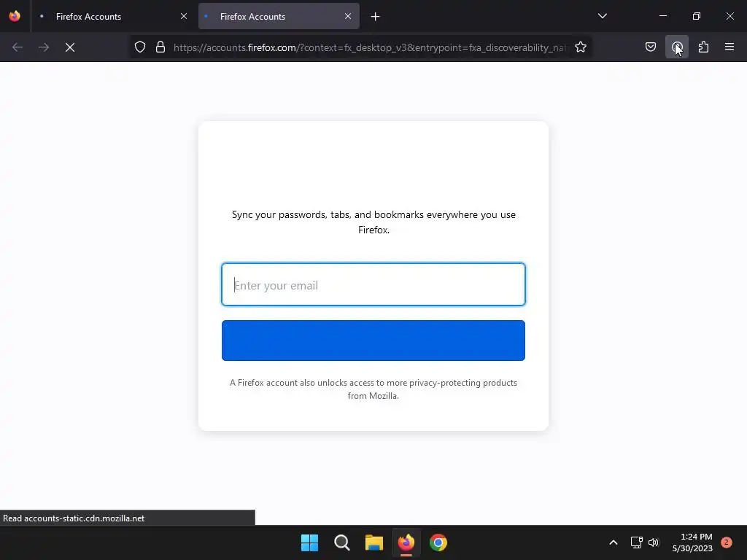Restore down the Firefox window
The height and width of the screenshot is (560, 747).
[x=697, y=16]
